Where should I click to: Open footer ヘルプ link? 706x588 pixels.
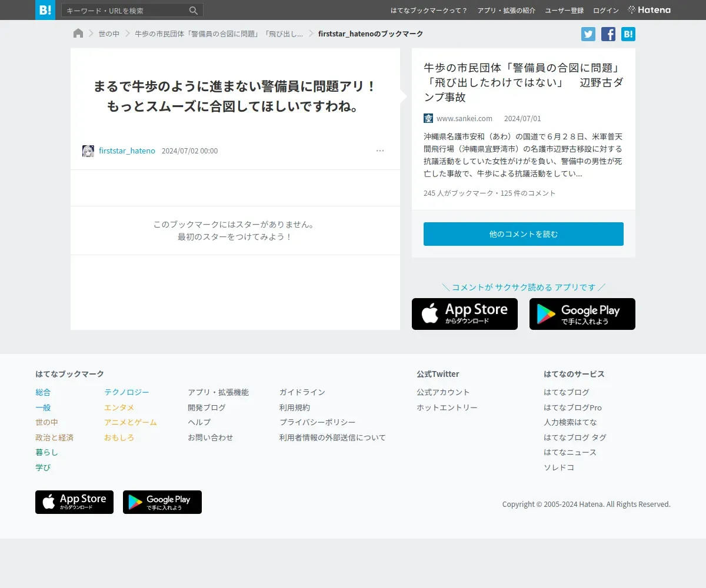[x=199, y=422]
